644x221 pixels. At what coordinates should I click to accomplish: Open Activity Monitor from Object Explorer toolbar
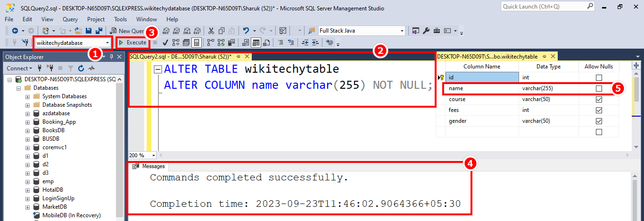tap(92, 68)
